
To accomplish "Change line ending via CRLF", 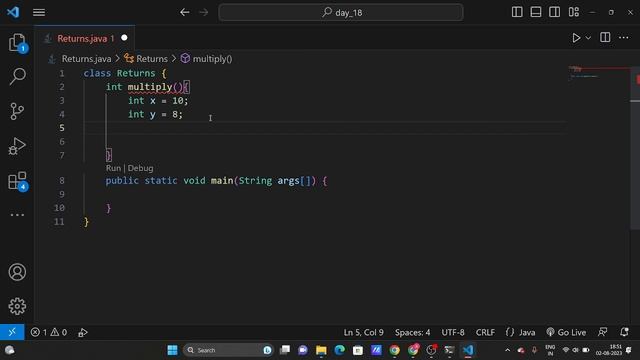I will 485,332.
